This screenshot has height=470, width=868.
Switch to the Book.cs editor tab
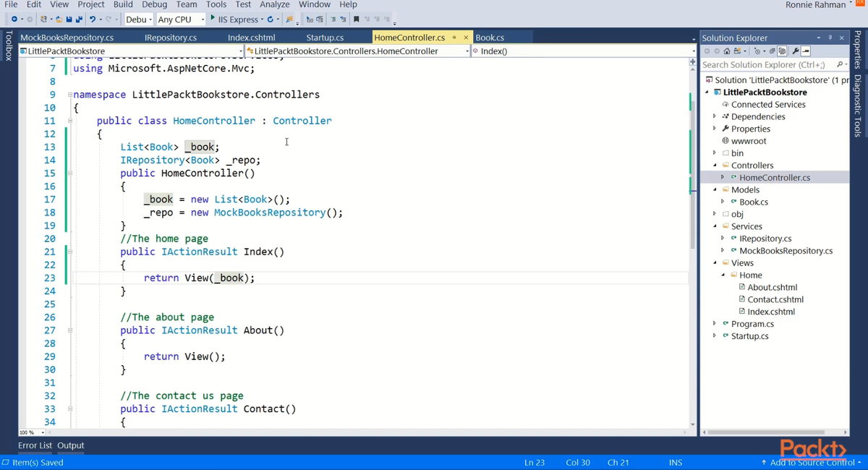[490, 38]
